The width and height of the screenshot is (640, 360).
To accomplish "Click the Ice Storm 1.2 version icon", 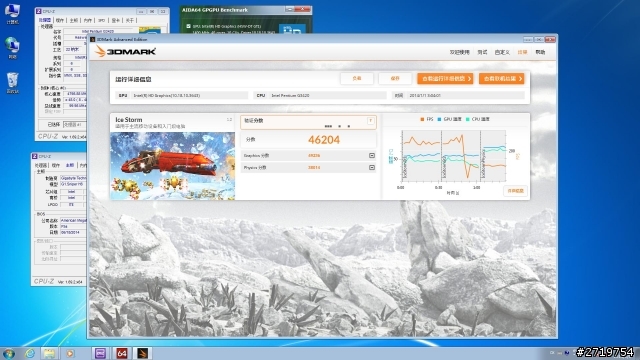I will click(229, 120).
